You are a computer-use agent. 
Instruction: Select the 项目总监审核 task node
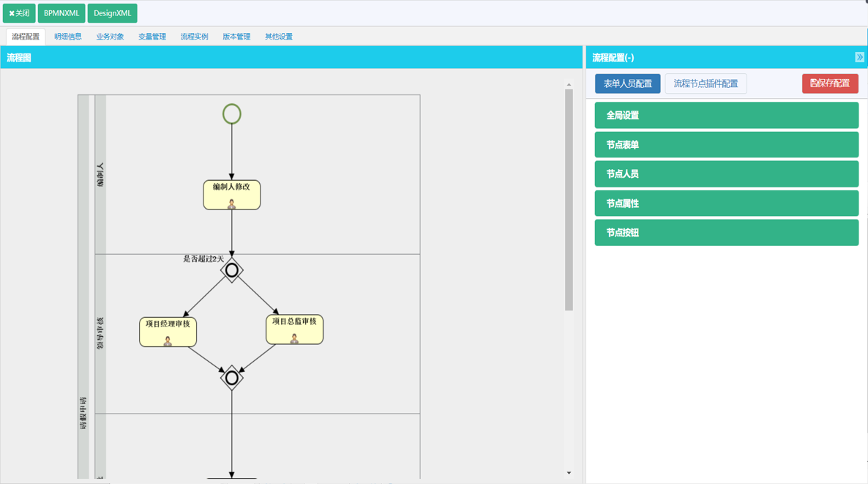point(294,330)
